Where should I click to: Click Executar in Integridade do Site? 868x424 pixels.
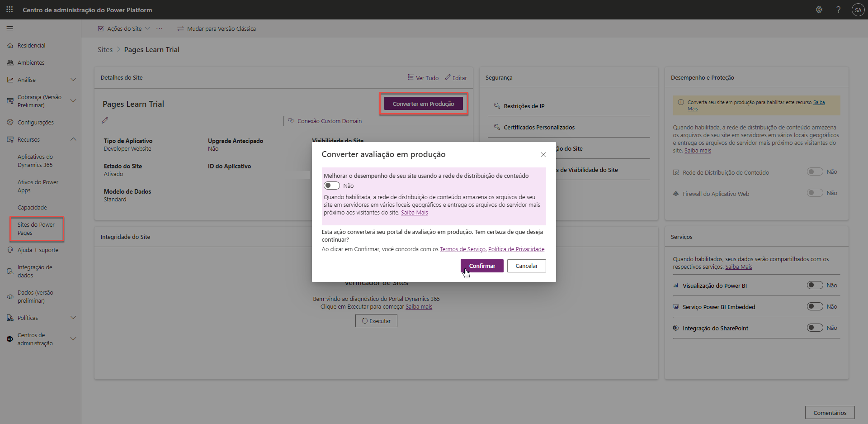pos(376,321)
